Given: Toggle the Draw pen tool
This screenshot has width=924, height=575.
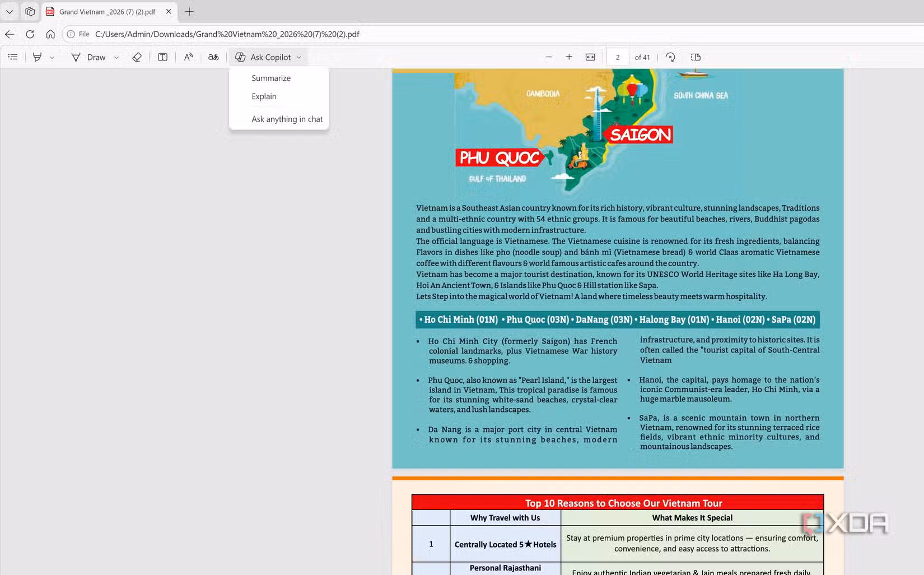Looking at the screenshot, I should coord(88,57).
